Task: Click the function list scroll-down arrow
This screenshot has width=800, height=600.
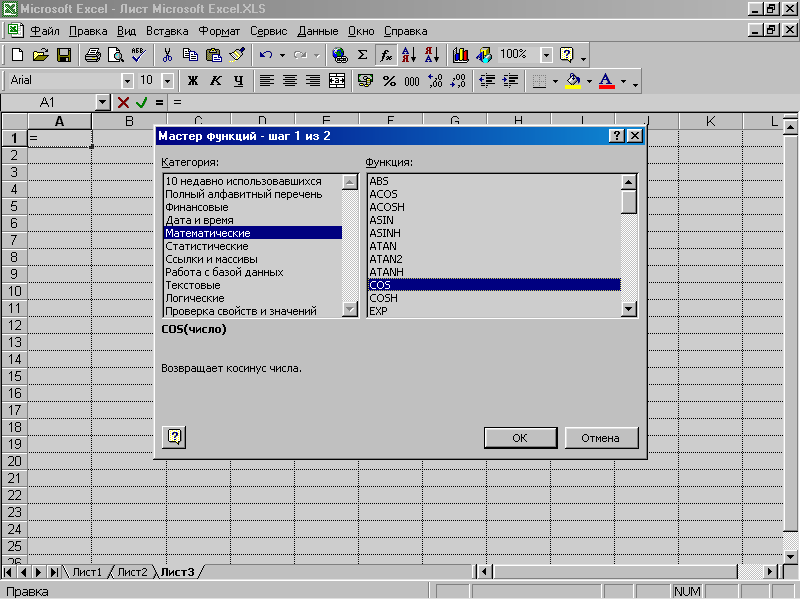Action: pyautogui.click(x=629, y=309)
